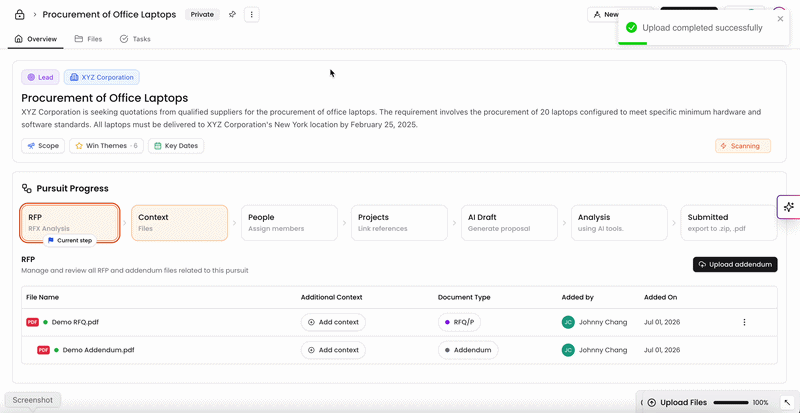The image size is (800, 413).
Task: Collapse the Upload Files panel arrow icon
Action: 785,402
